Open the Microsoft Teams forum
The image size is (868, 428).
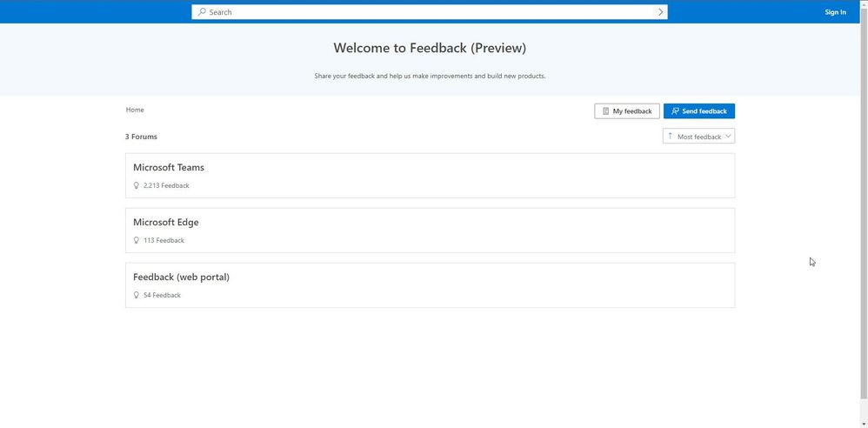pos(431,176)
